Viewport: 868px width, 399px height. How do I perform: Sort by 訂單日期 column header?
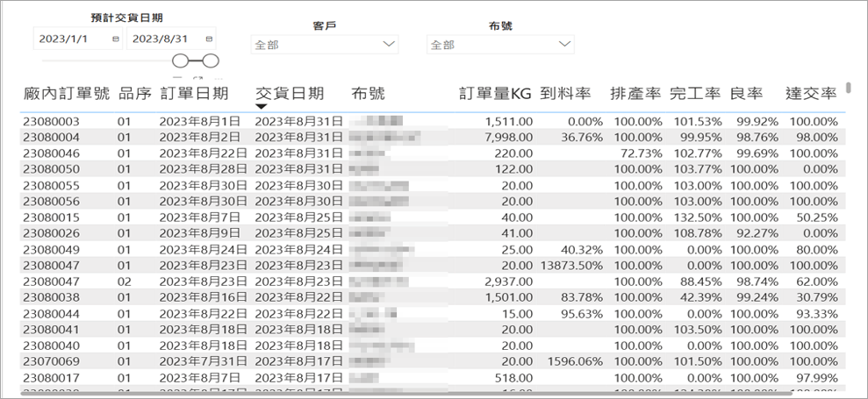[194, 94]
